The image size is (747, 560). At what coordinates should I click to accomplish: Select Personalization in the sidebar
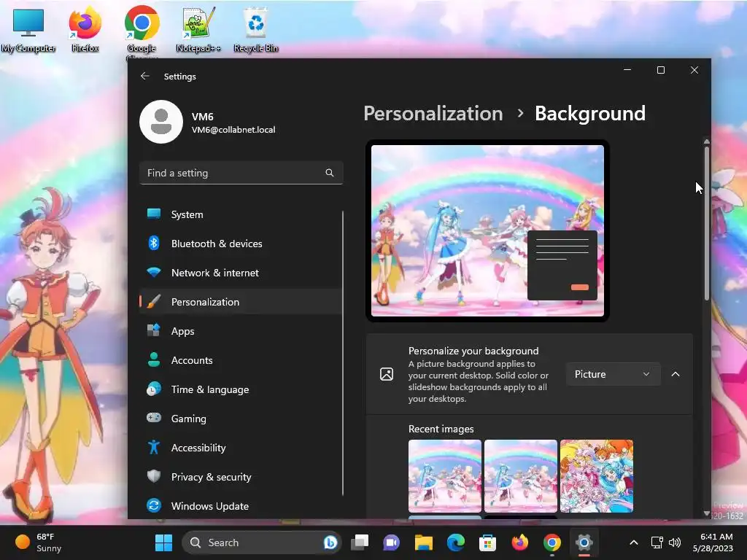point(241,302)
